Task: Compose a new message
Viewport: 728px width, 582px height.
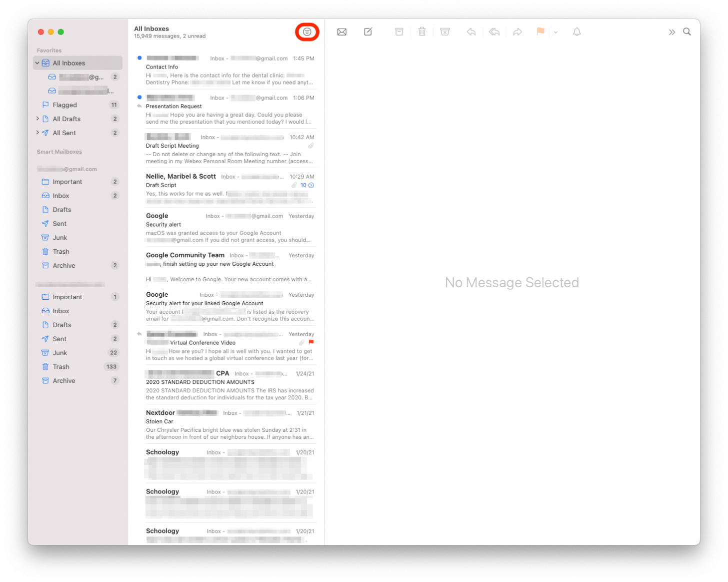Action: [367, 32]
